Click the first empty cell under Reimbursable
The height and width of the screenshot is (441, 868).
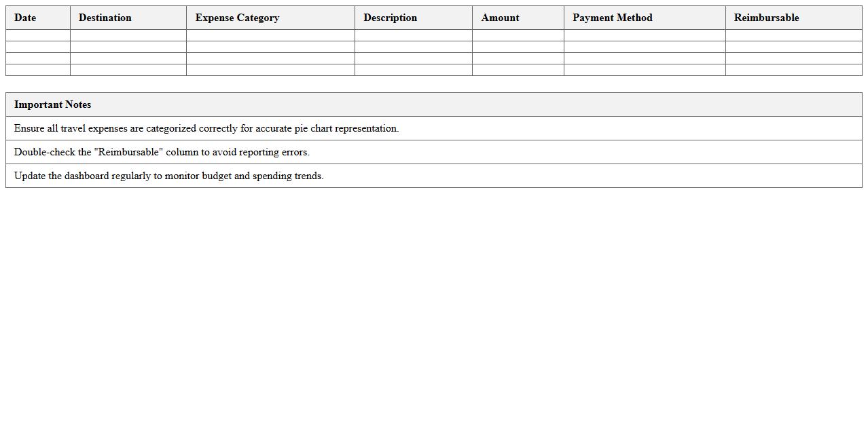793,35
